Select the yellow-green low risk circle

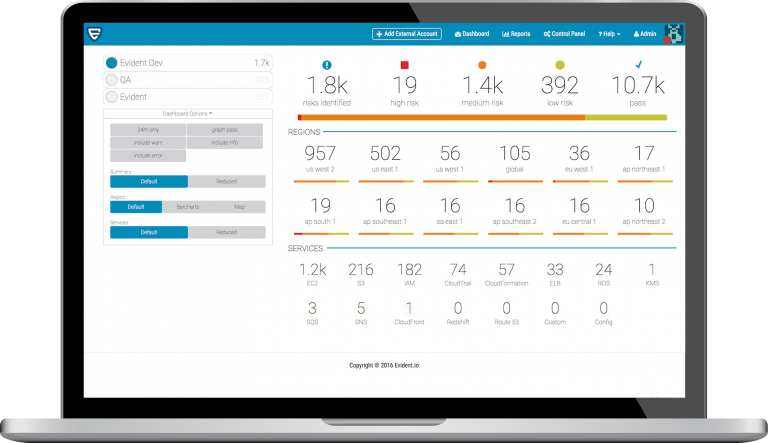pos(560,65)
